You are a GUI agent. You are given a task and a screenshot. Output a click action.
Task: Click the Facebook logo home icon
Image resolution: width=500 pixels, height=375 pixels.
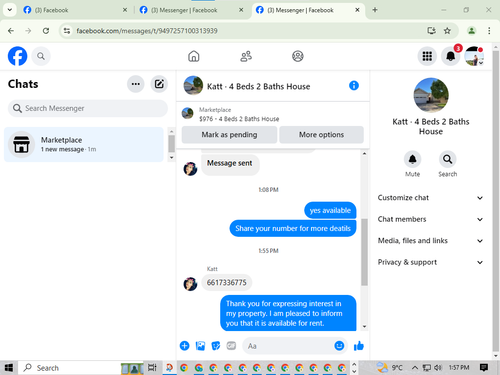[17, 56]
